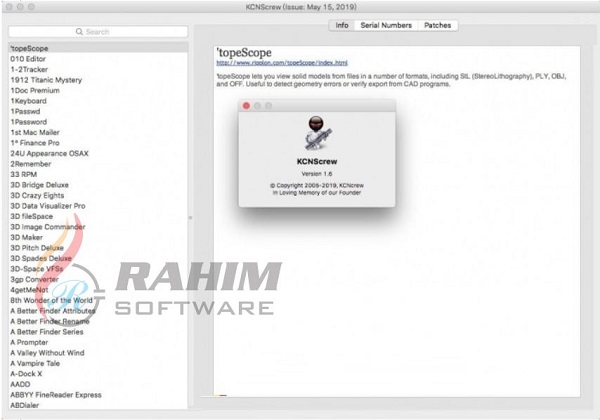The image size is (600, 420).
Task: Select A Better Finder Rename entry
Action: (x=98, y=321)
